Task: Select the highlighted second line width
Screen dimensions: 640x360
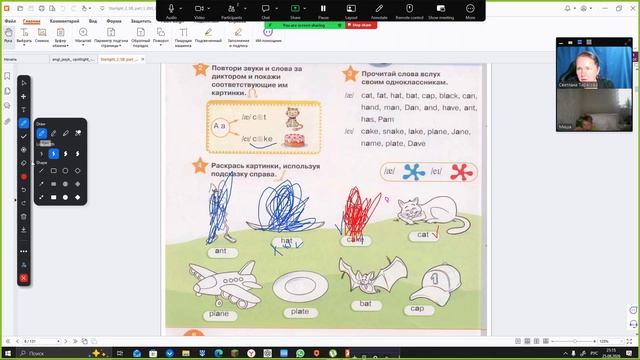Action: (x=53, y=154)
